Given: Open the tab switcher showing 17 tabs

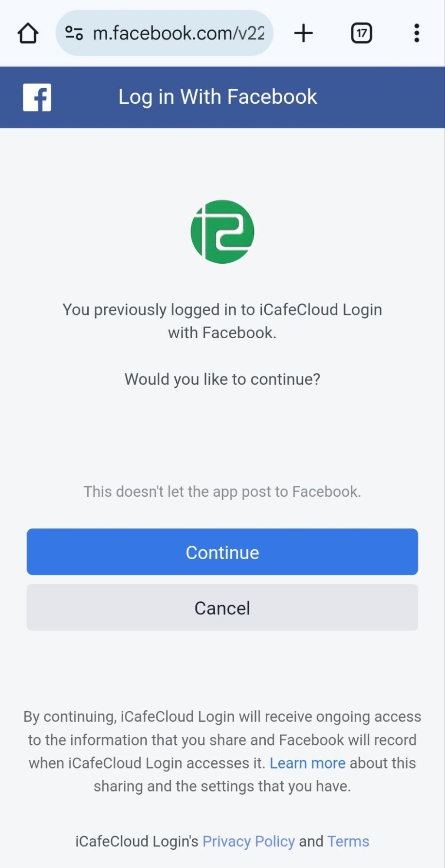Looking at the screenshot, I should pyautogui.click(x=361, y=33).
